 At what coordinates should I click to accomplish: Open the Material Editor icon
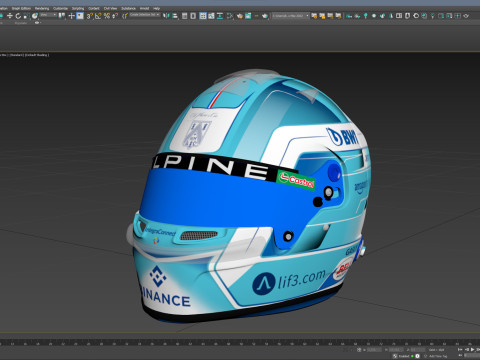(230, 16)
